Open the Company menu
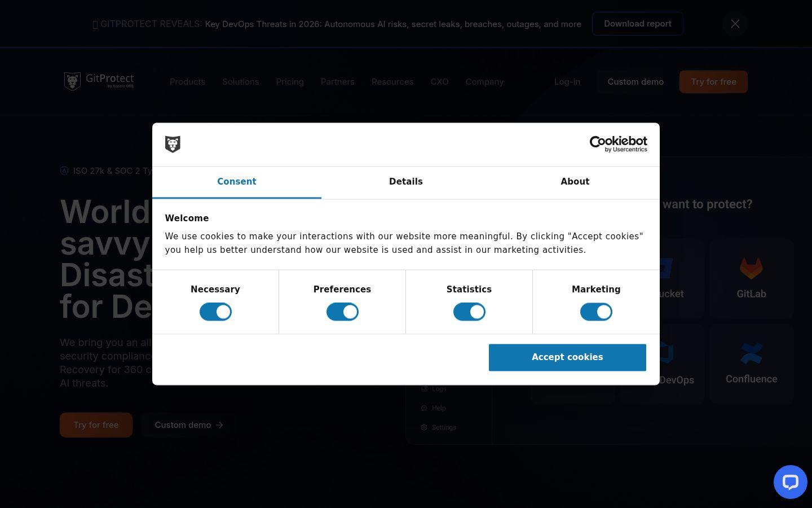Screen dimensions: 812x508 coord(484,82)
